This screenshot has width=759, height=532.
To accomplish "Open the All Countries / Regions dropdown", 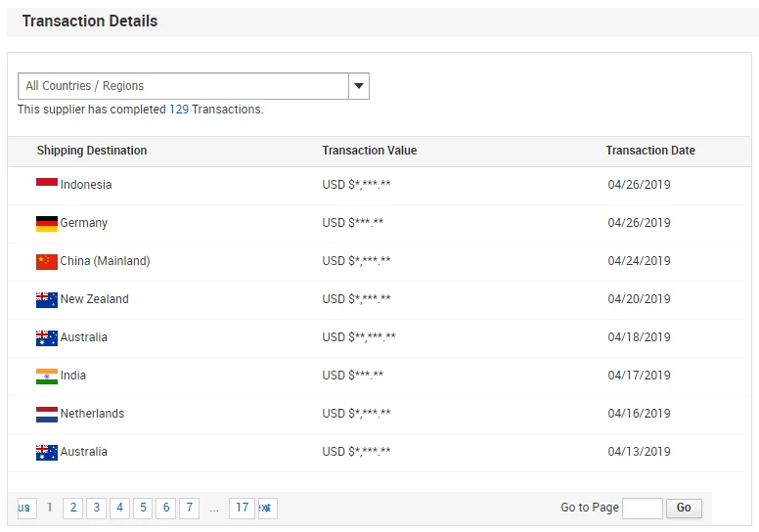I will pos(183,86).
